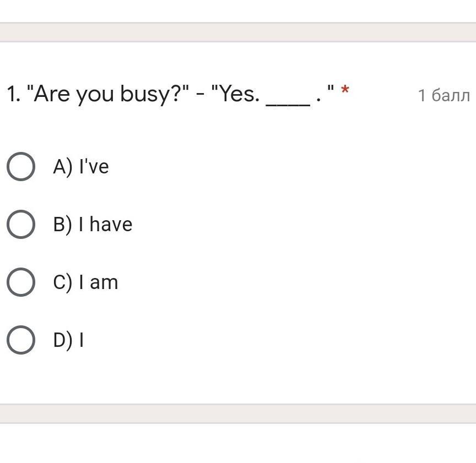Click the "A) I've" answer label
Image resolution: width=476 pixels, height=463 pixels.
click(x=80, y=166)
